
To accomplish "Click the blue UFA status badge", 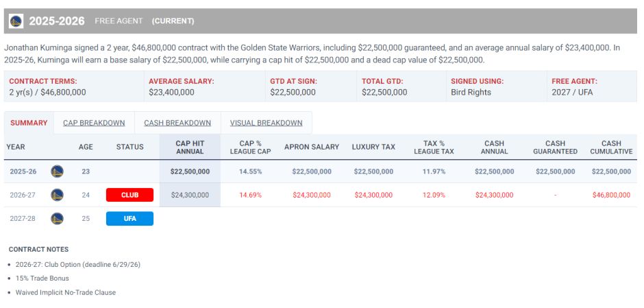I will pos(129,219).
